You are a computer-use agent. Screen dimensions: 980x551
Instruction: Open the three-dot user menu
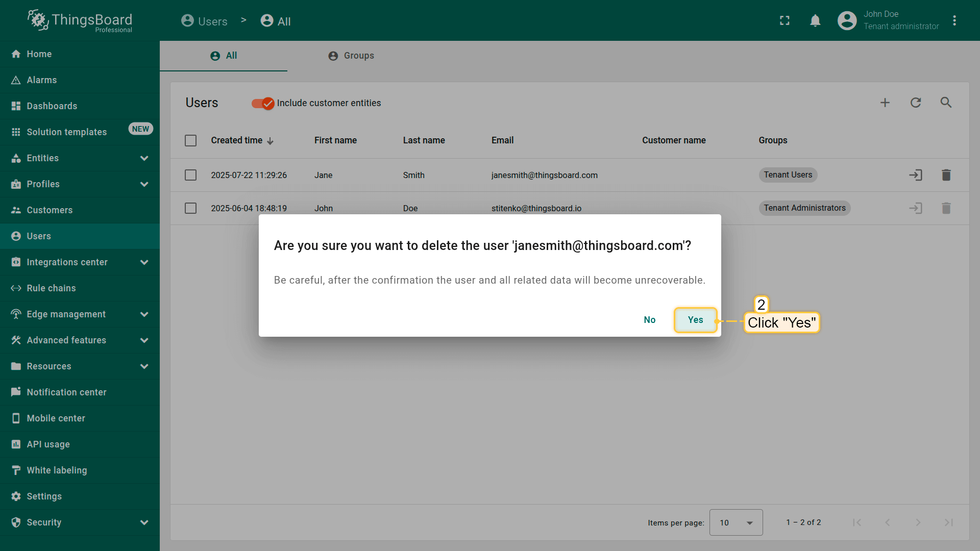954,20
